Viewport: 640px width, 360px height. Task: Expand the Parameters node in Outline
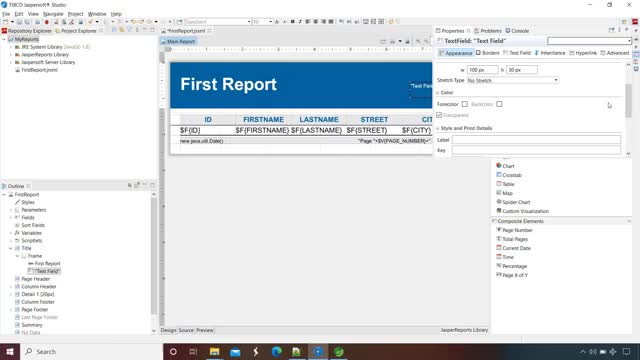click(x=11, y=210)
